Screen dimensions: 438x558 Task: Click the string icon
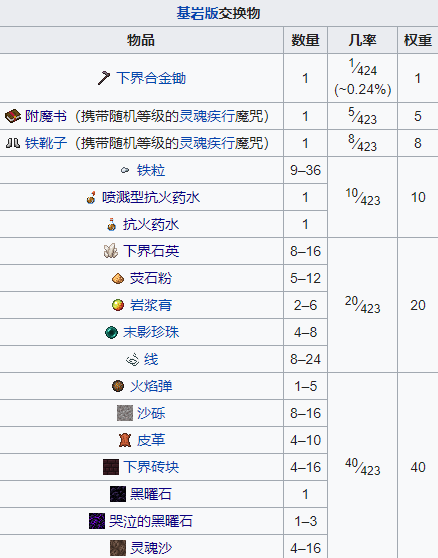click(x=132, y=359)
